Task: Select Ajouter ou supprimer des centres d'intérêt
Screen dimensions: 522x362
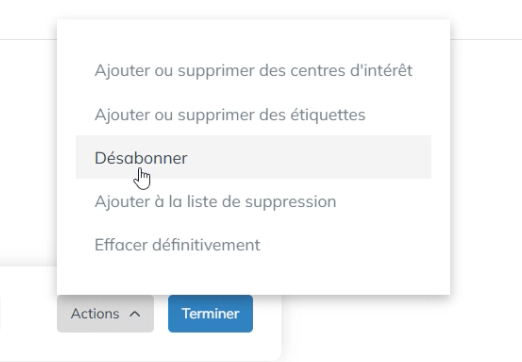Action: 253,70
